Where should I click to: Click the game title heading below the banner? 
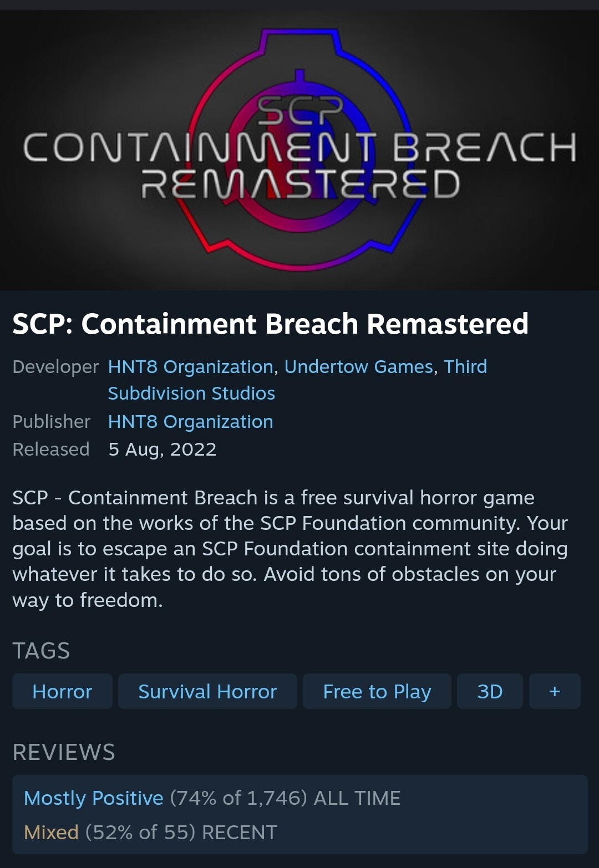(x=270, y=324)
